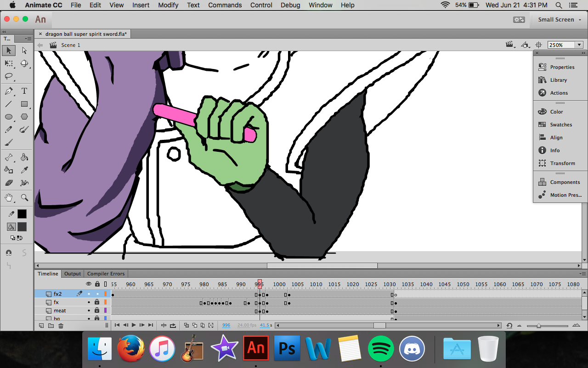Viewport: 588px width, 368px height.
Task: Choose the Ink Bottle tool
Action: [8, 170]
